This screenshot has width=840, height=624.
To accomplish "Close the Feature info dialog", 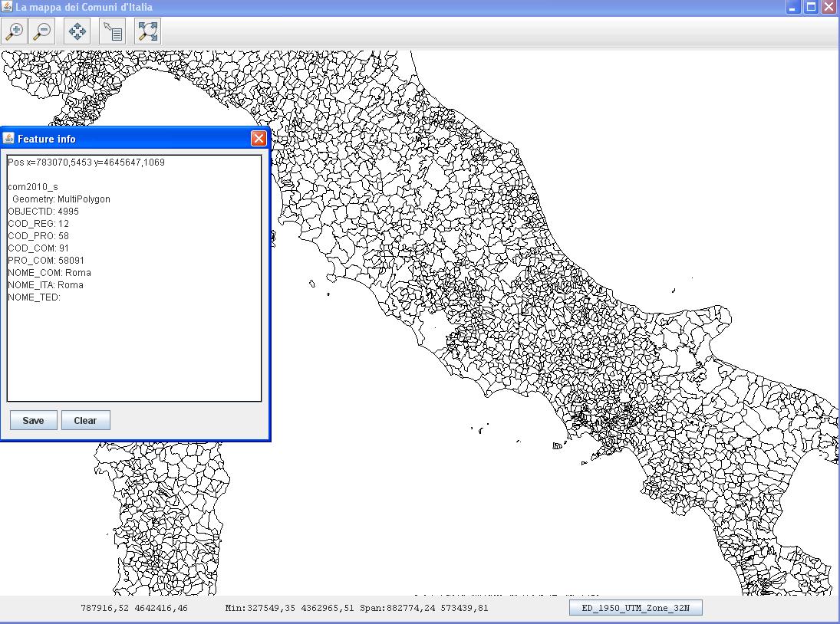I will (259, 139).
